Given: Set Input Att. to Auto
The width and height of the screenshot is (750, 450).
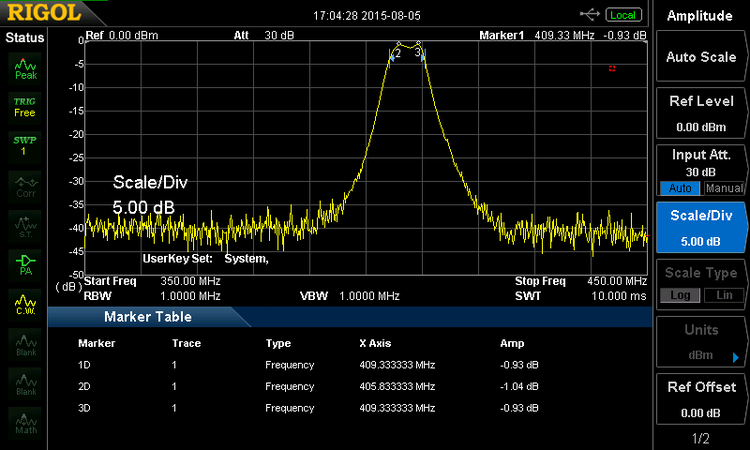Looking at the screenshot, I should click(x=679, y=188).
